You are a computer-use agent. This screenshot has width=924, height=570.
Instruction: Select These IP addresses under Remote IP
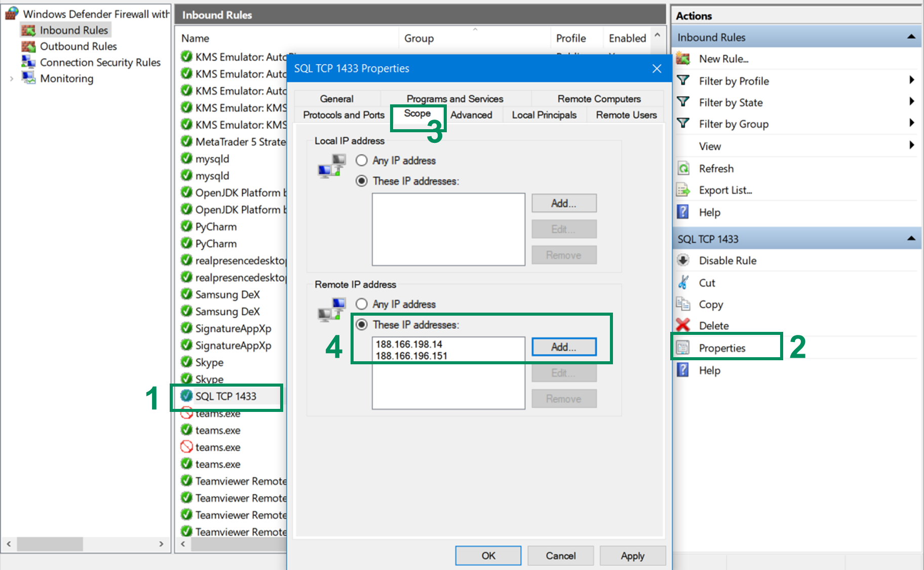tap(362, 324)
